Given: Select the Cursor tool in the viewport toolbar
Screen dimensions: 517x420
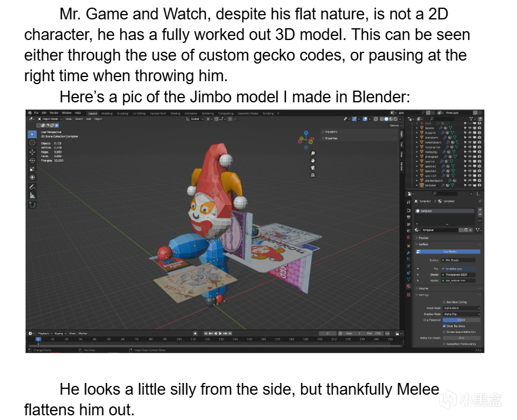Looking at the screenshot, I should tap(32, 142).
